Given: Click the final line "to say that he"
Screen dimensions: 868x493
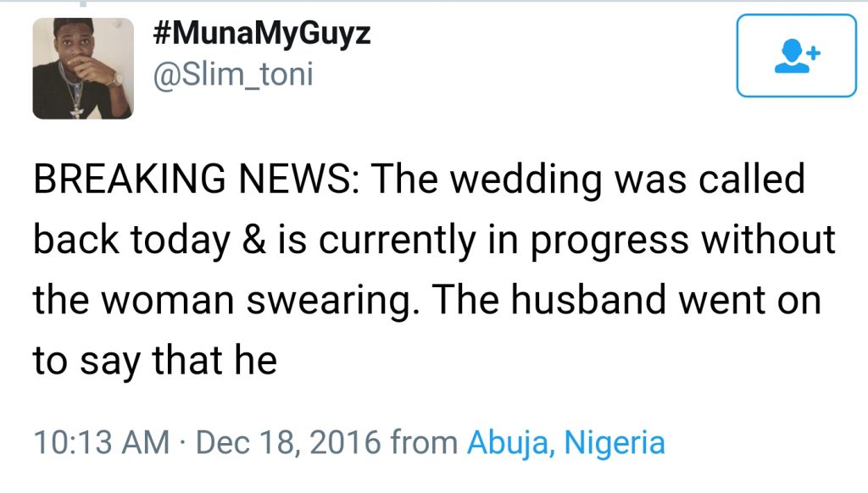Looking at the screenshot, I should point(155,361).
